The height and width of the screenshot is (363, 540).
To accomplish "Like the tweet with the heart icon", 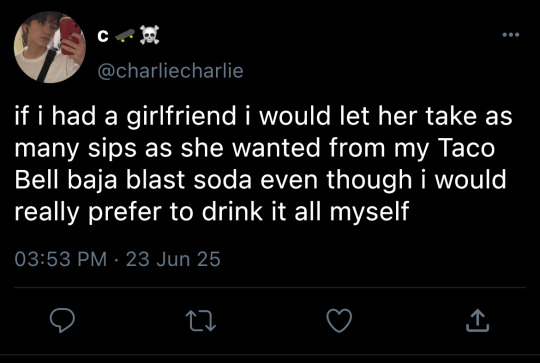I will 339,320.
